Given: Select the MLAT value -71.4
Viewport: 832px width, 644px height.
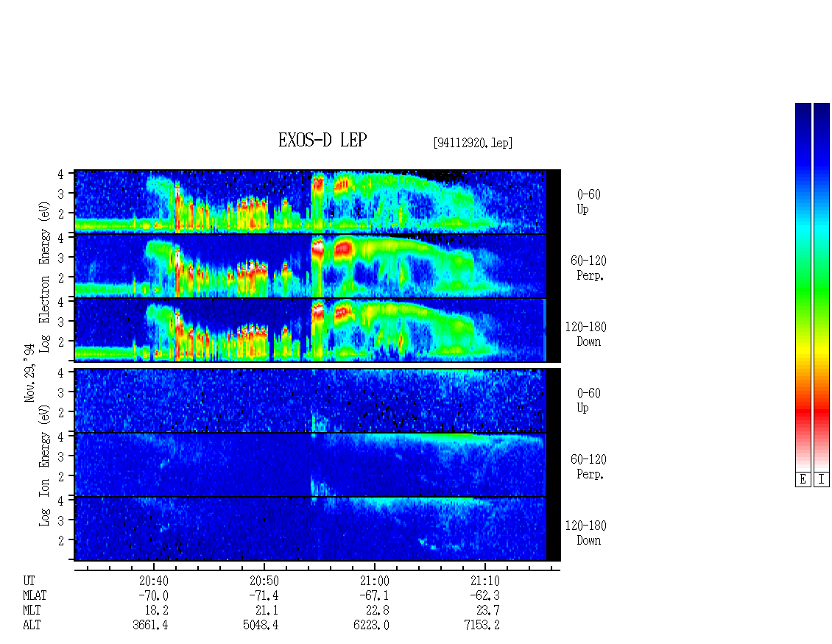Looking at the screenshot, I should 264,595.
